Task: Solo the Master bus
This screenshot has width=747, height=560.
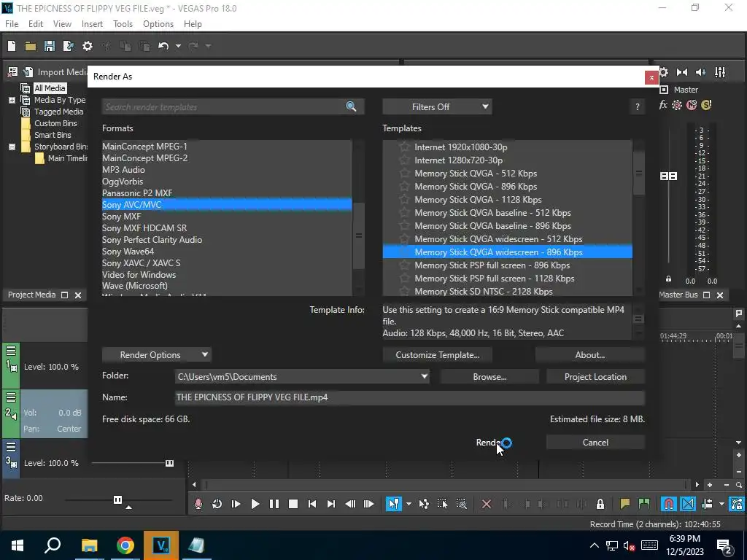Action: [706, 105]
